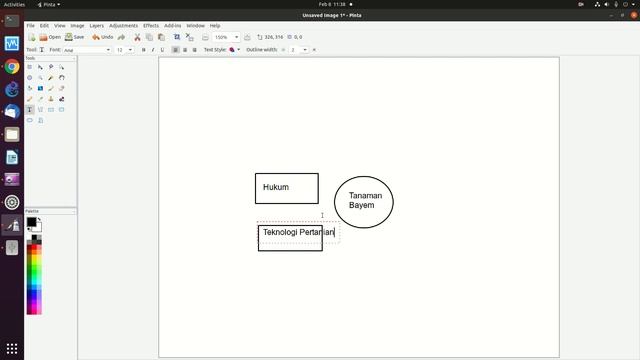This screenshot has height=360, width=640.
Task: Click the Save button in toolbar
Action: (x=74, y=37)
